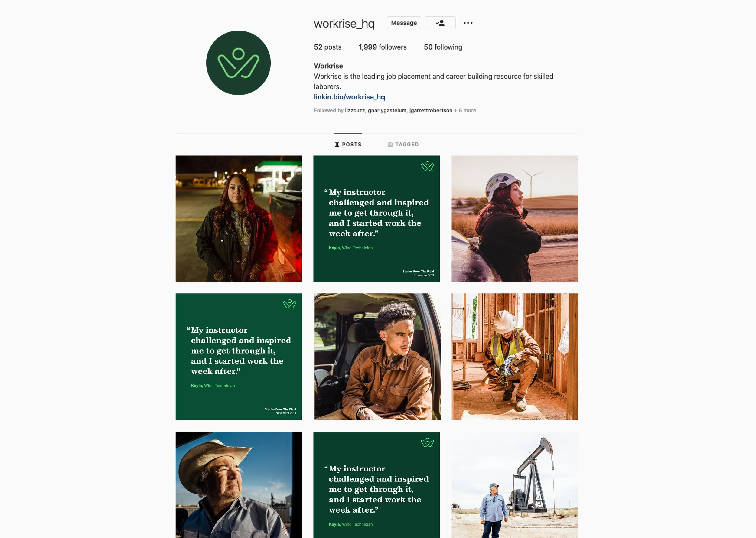This screenshot has height=538, width=756.
Task: Toggle the following person-check icon button
Action: pos(440,23)
